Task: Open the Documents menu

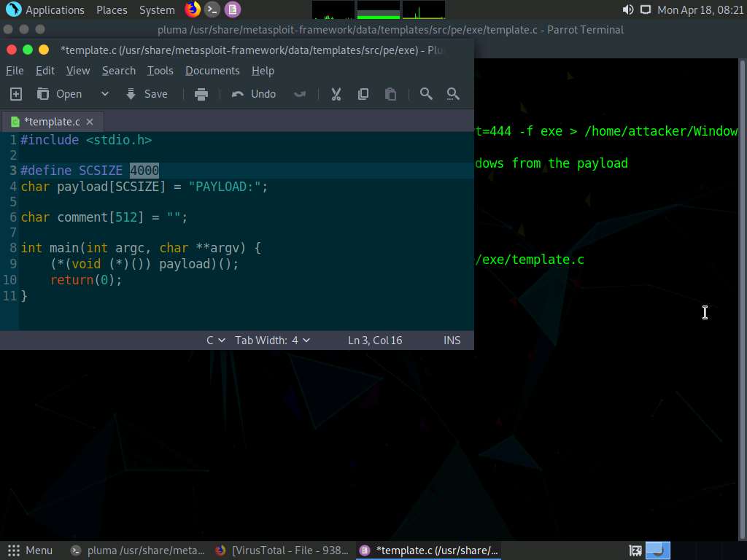Action: (x=212, y=71)
